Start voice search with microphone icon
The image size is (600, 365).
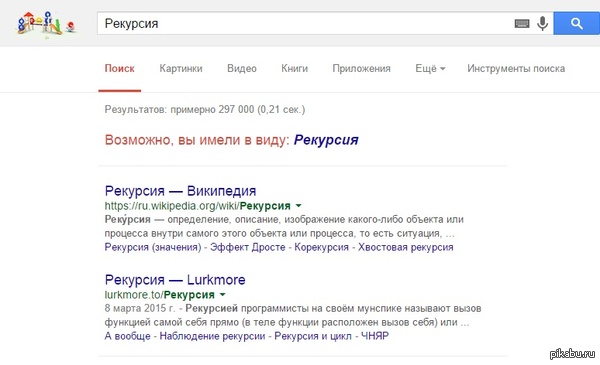(542, 24)
